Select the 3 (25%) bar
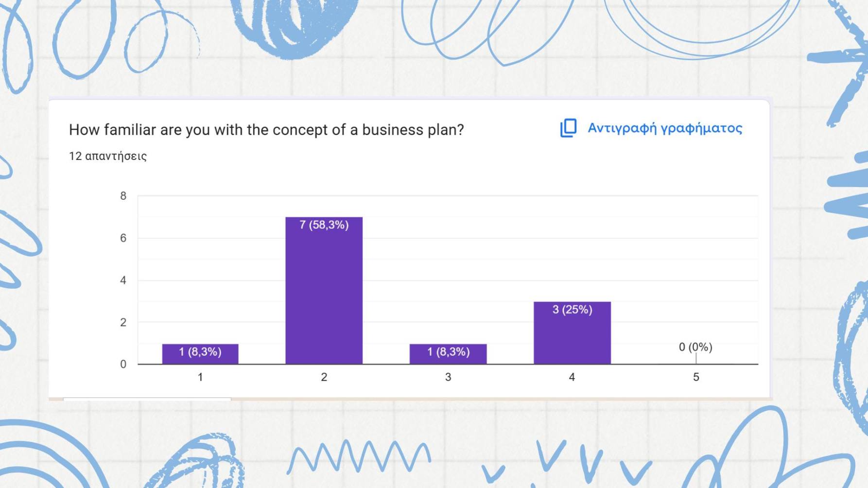The image size is (868, 488). click(x=572, y=332)
